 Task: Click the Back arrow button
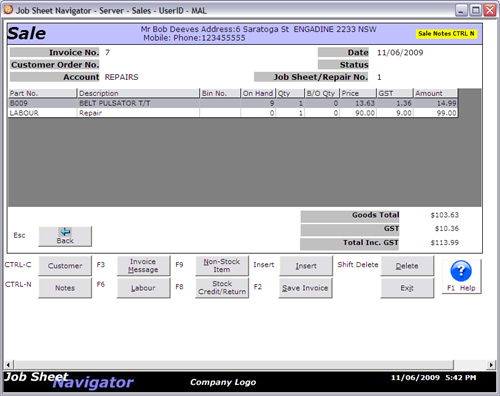click(x=65, y=236)
